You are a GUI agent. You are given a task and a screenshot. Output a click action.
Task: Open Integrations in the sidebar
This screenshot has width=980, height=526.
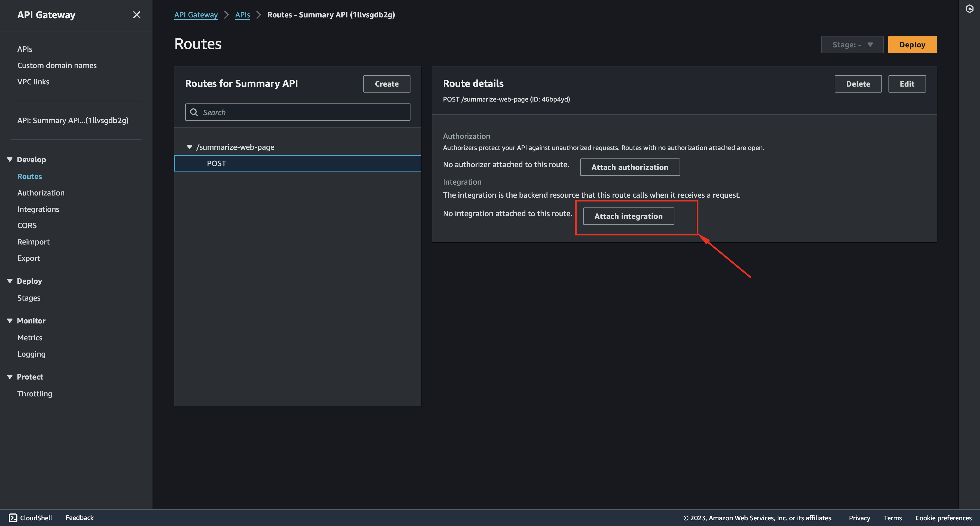38,209
